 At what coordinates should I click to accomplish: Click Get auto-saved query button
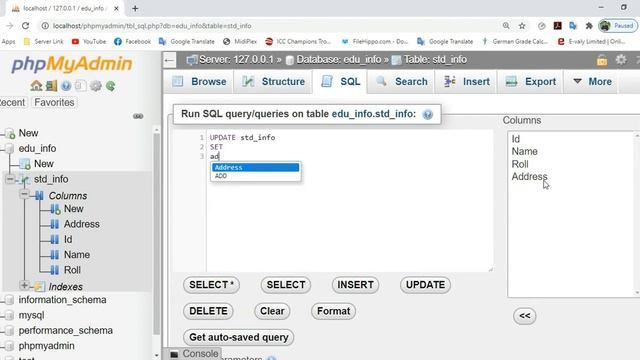[239, 338]
